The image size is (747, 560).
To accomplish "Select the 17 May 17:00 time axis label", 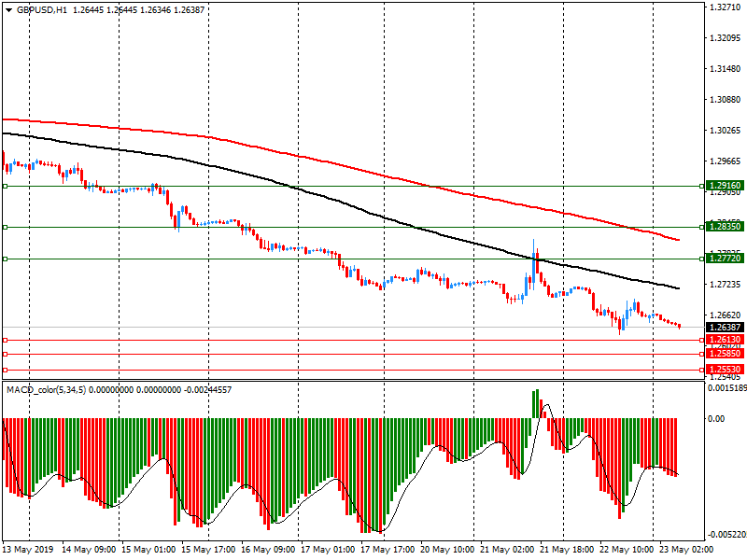I will coord(388,550).
